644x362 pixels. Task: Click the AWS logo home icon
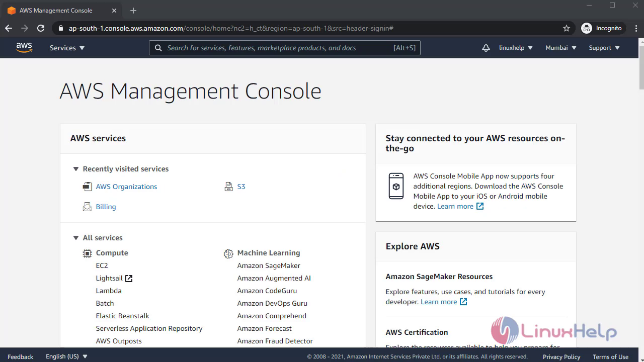[x=24, y=48]
